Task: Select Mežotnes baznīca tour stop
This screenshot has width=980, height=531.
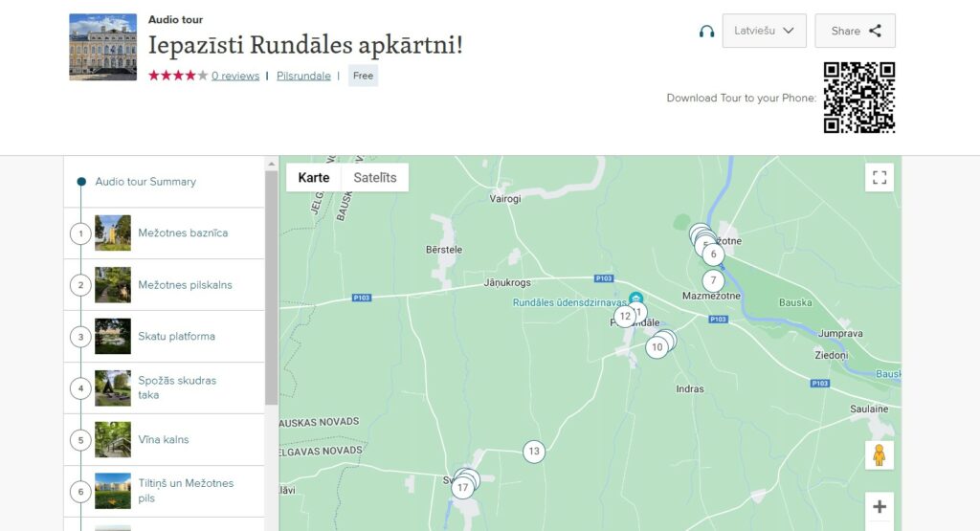Action: (x=183, y=233)
